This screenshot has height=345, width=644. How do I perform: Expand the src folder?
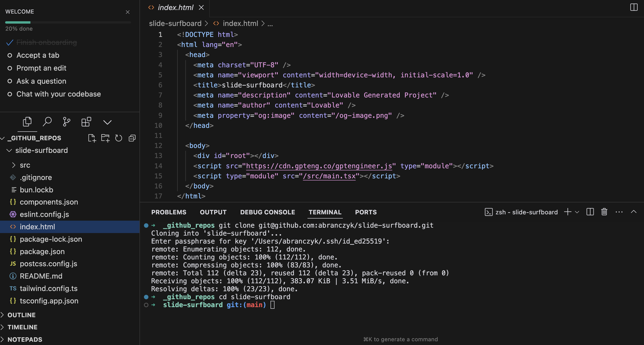[14, 165]
